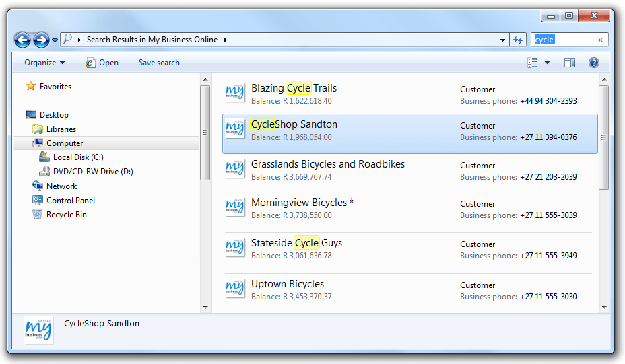The image size is (625, 364).
Task: Click the search field containing cycle
Action: (x=564, y=40)
